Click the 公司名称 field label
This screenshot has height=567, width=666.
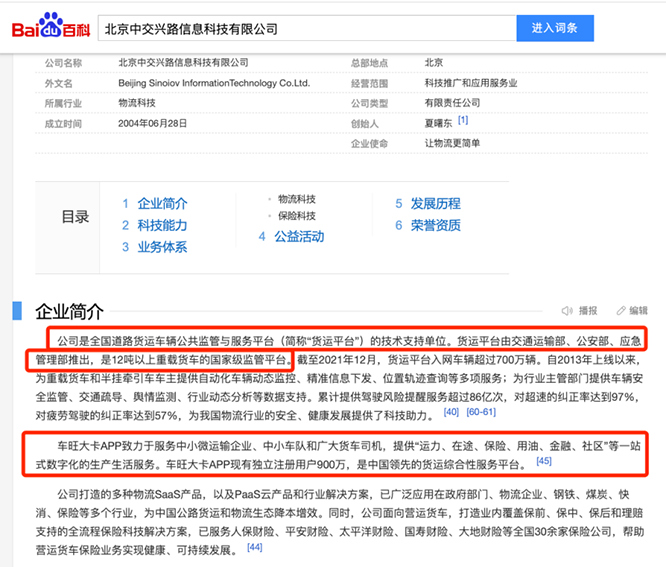click(x=63, y=63)
